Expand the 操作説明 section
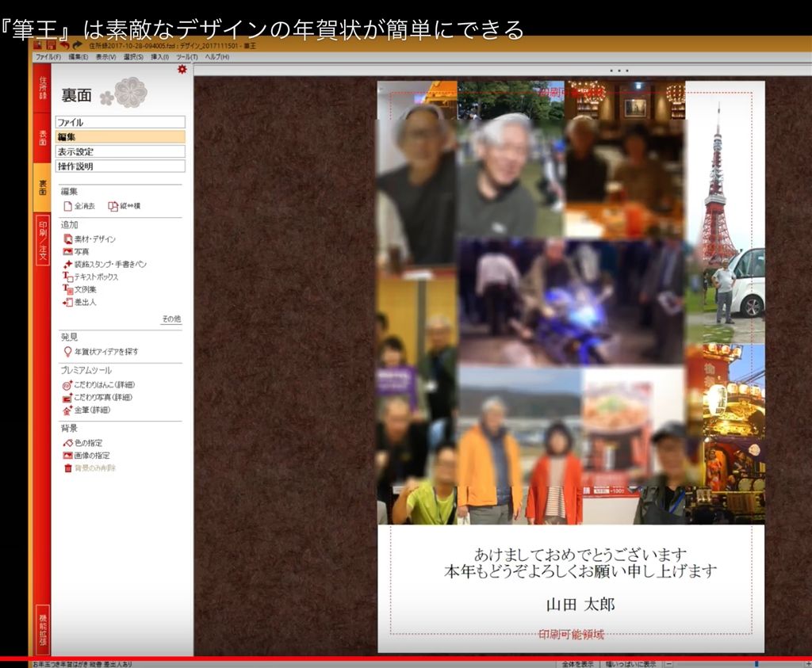The image size is (812, 668). coord(120,166)
